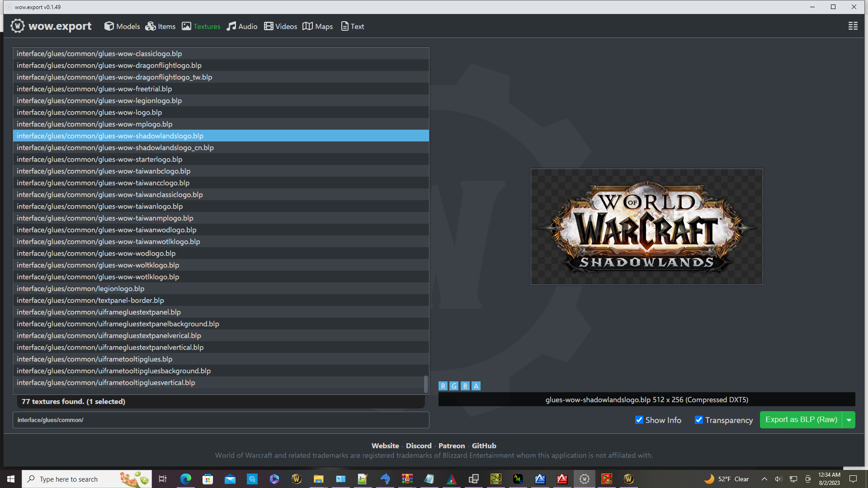Uncheck the Transparency checkbox
Viewport: 868px width, 488px height.
point(699,420)
